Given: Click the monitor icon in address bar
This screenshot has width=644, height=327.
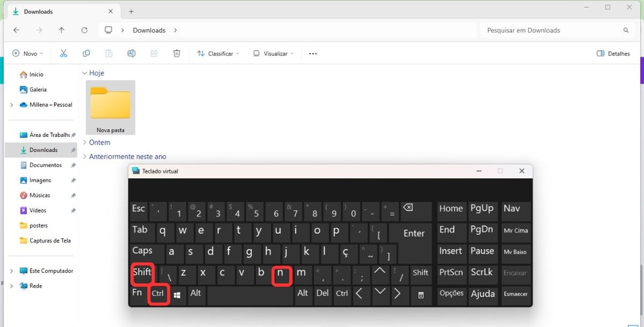Looking at the screenshot, I should (109, 30).
